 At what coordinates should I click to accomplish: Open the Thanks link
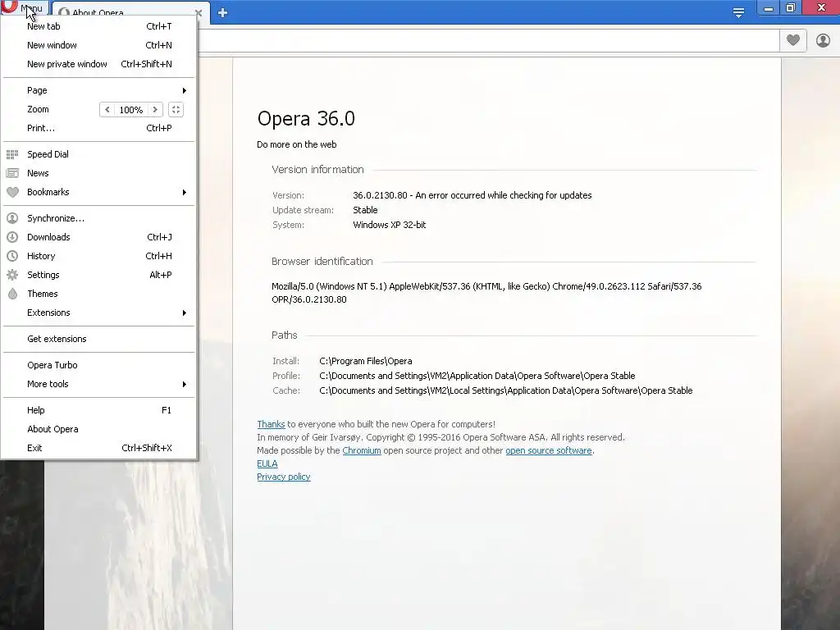pos(271,424)
